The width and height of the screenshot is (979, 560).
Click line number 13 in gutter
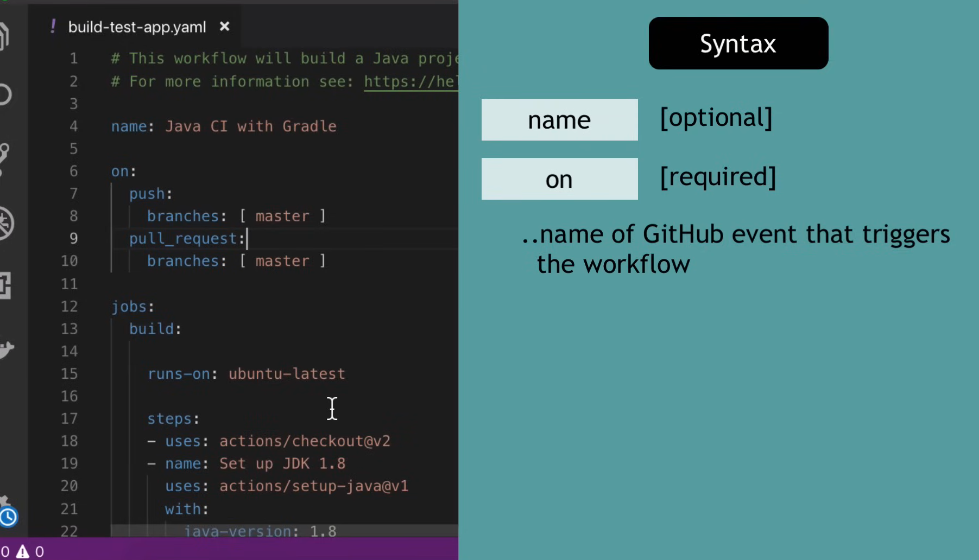tap(70, 329)
